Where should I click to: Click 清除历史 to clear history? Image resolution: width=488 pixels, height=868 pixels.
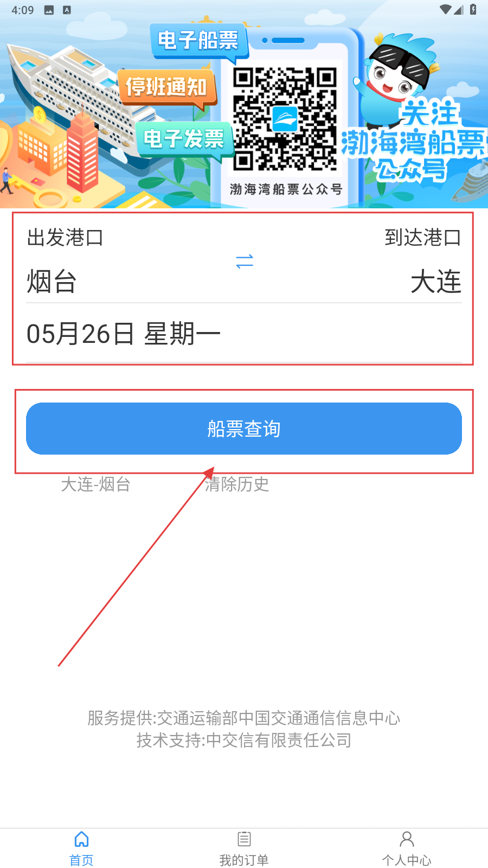click(x=237, y=484)
